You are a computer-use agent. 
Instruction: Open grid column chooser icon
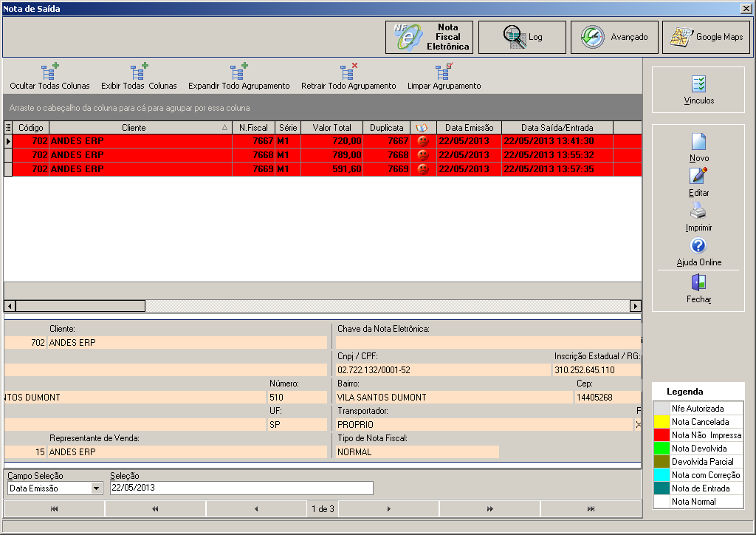point(7,128)
